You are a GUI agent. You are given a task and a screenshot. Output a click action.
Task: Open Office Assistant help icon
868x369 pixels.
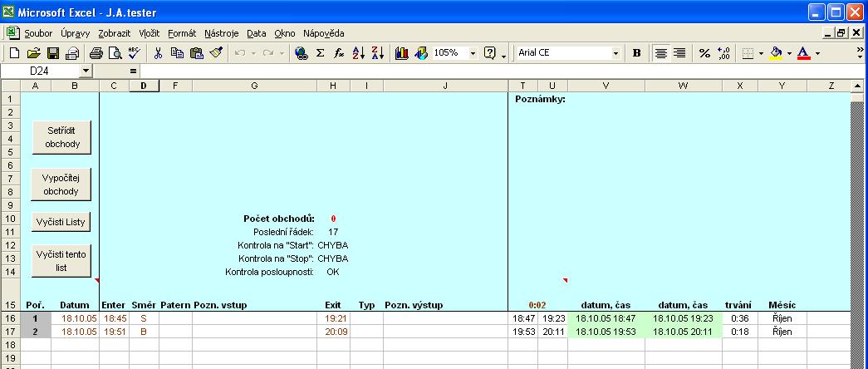click(490, 53)
